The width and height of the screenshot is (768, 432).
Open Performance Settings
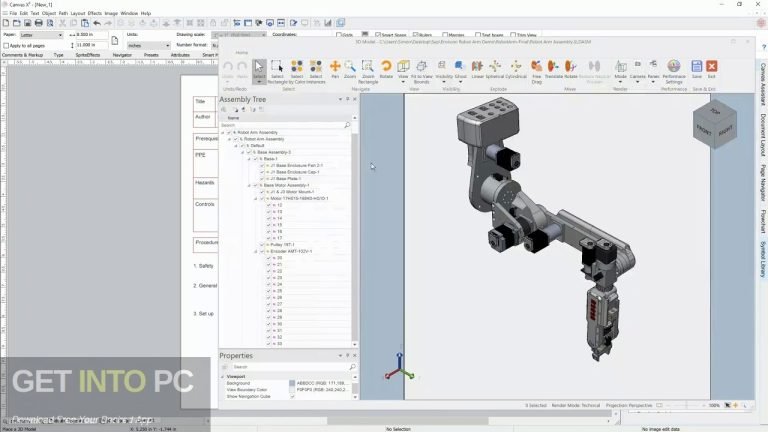coord(674,68)
